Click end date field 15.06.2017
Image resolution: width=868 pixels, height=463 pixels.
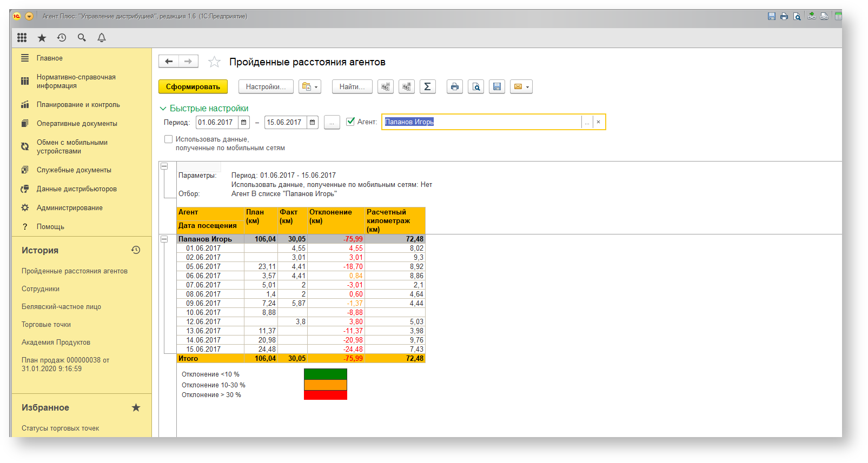coord(286,122)
